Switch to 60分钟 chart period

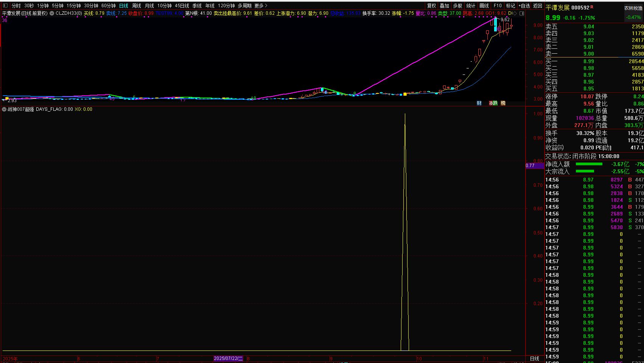[108, 6]
